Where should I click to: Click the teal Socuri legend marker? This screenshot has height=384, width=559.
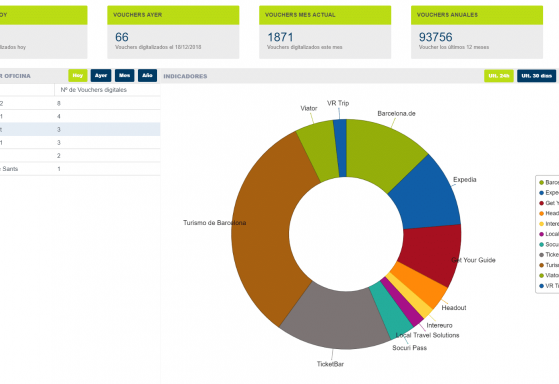[x=541, y=245]
